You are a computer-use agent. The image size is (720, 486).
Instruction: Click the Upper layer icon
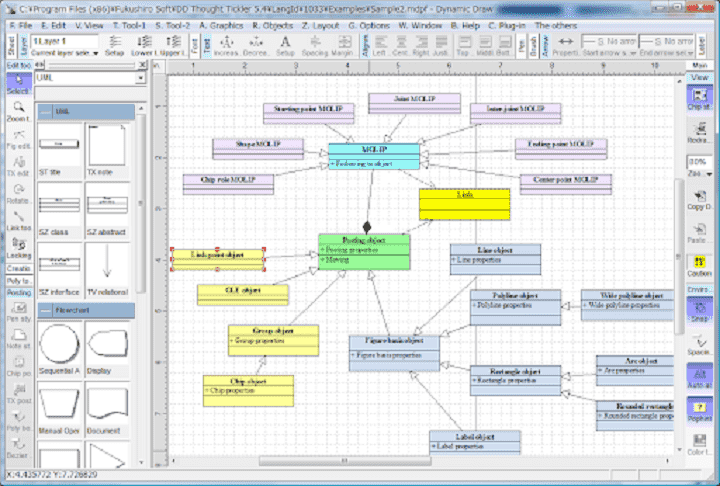pyautogui.click(x=174, y=46)
